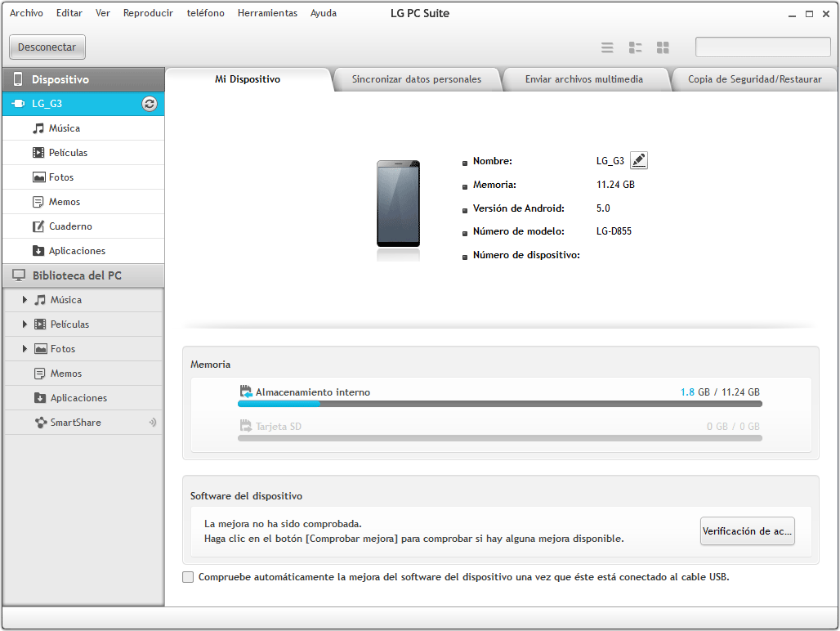Click the 'Memoria:' 11.24 GB value

click(x=615, y=185)
